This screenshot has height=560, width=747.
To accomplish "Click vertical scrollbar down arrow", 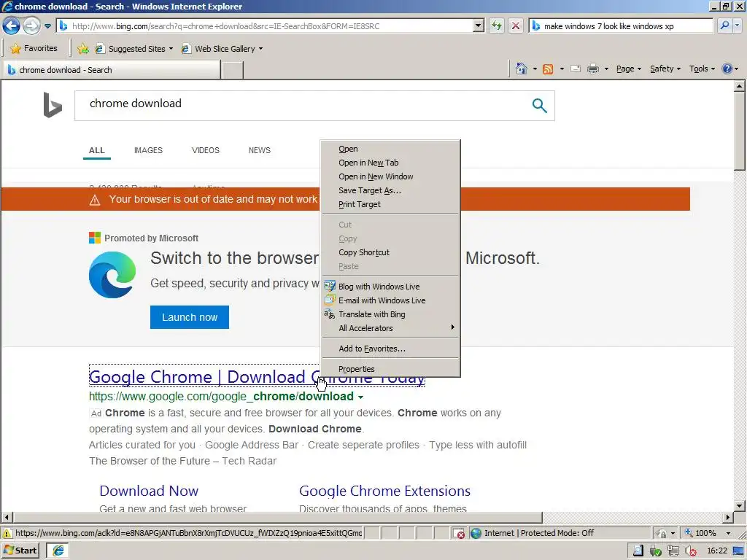I will pos(739,506).
